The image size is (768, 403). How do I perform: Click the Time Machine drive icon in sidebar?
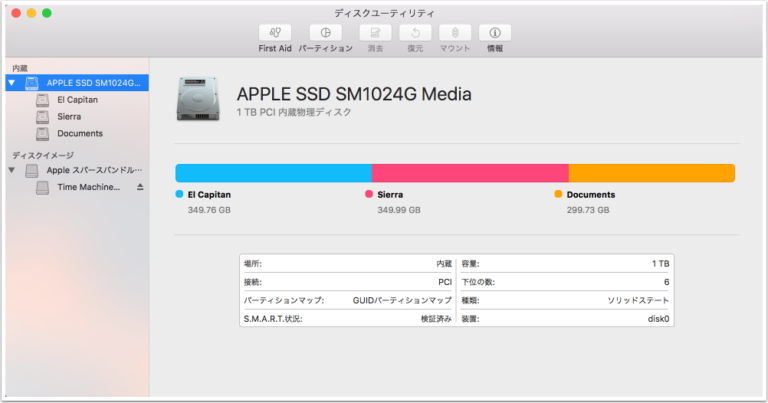click(43, 188)
